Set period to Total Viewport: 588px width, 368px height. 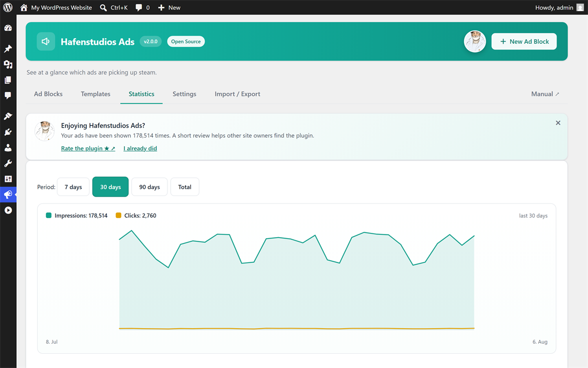click(184, 187)
